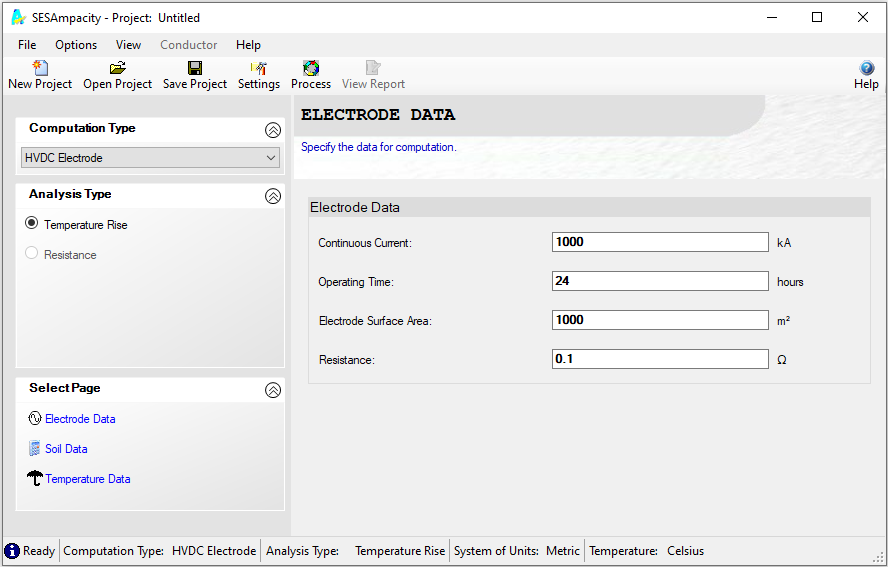Click the 'kA' unit label
Viewport: 890px width, 569px height.
click(x=784, y=243)
